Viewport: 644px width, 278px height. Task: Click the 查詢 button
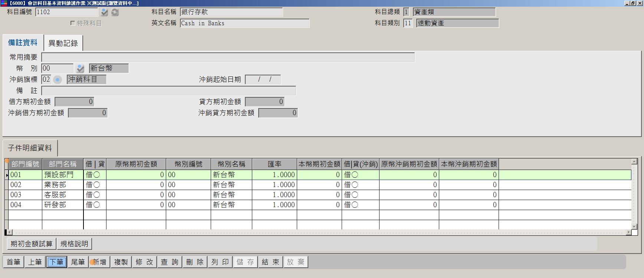170,262
